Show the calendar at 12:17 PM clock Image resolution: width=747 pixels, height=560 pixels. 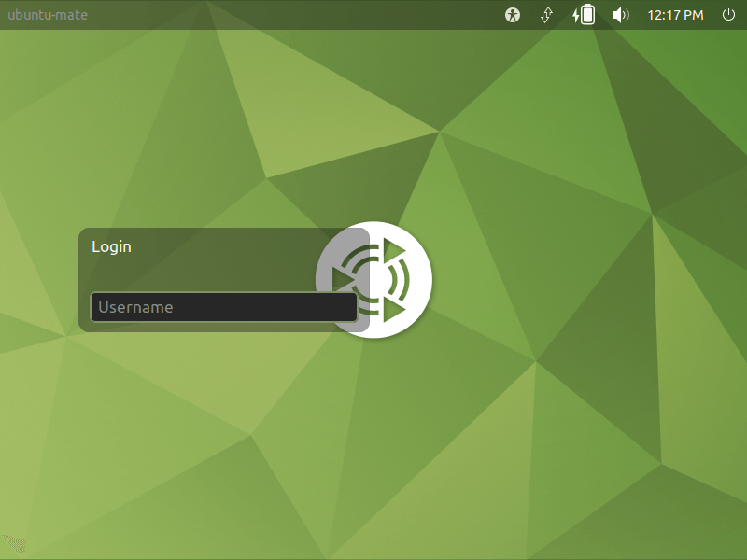coord(675,15)
